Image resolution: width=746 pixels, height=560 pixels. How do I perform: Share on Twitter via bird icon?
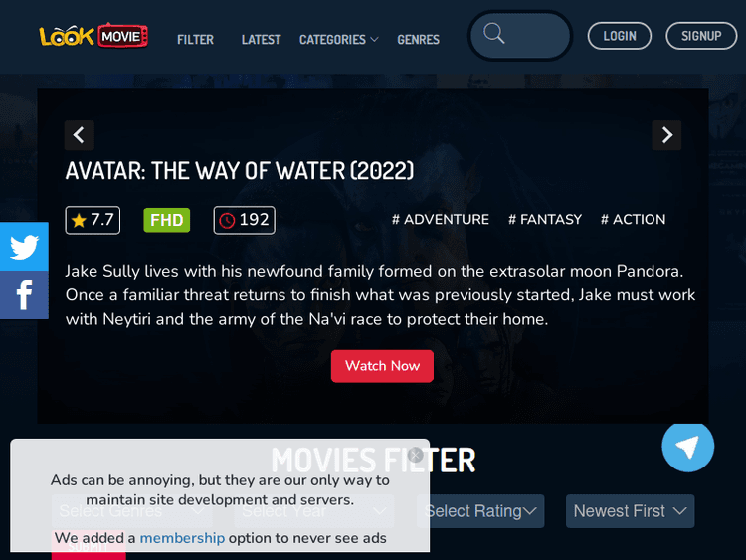(24, 247)
